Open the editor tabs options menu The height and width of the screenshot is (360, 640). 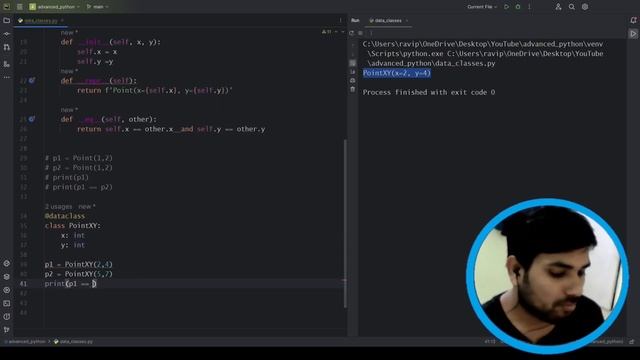coord(340,20)
